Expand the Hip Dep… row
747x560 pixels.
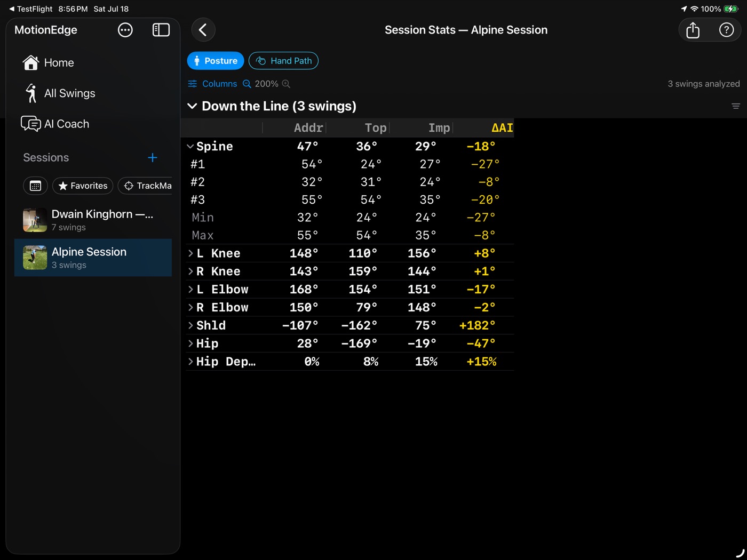click(190, 362)
